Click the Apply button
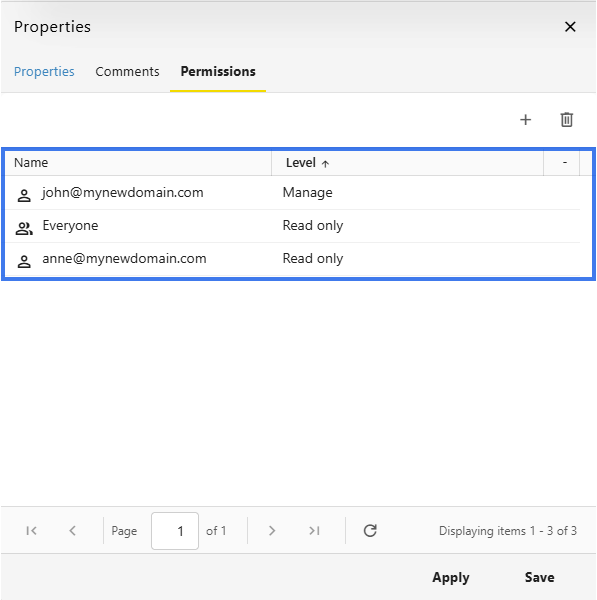This screenshot has height=600, width=597. tap(450, 577)
